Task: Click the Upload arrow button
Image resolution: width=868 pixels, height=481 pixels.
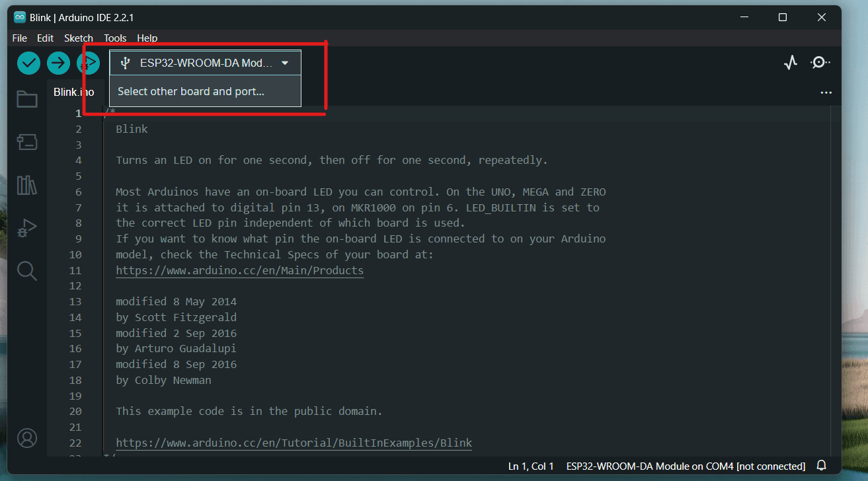Action: click(x=58, y=63)
